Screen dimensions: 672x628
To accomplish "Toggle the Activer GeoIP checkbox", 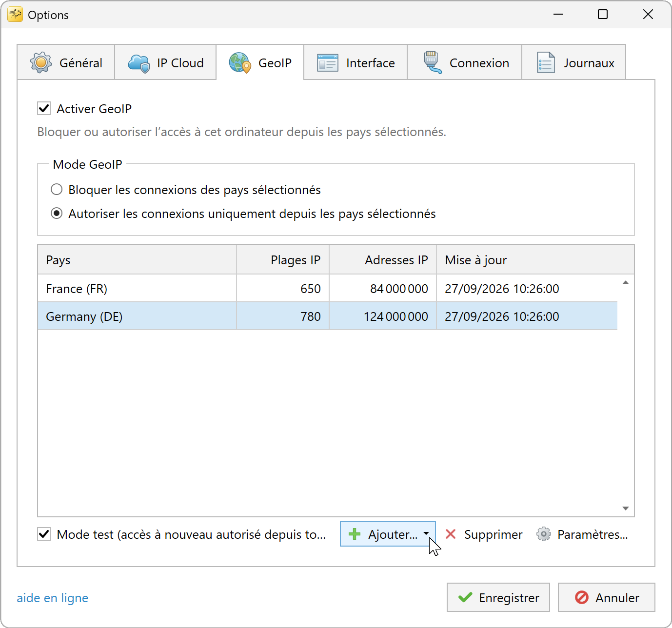I will [44, 108].
